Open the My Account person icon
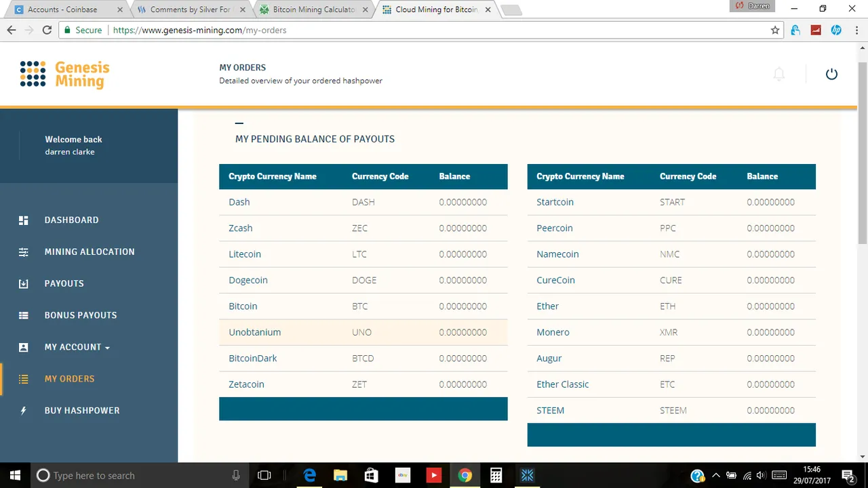Image resolution: width=868 pixels, height=488 pixels. (23, 347)
